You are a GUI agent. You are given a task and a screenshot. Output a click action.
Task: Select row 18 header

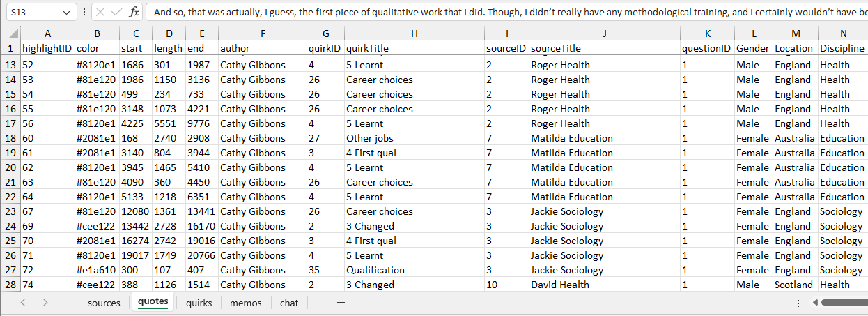[x=10, y=138]
